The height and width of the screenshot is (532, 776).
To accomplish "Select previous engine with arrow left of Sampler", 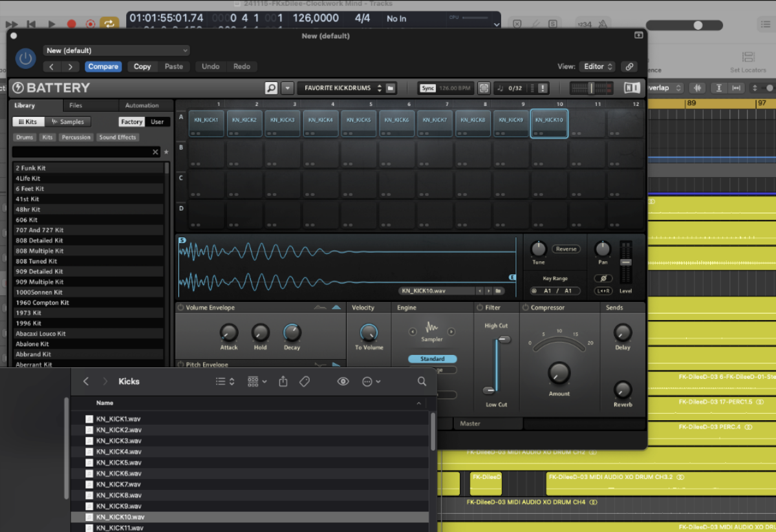I will 413,332.
